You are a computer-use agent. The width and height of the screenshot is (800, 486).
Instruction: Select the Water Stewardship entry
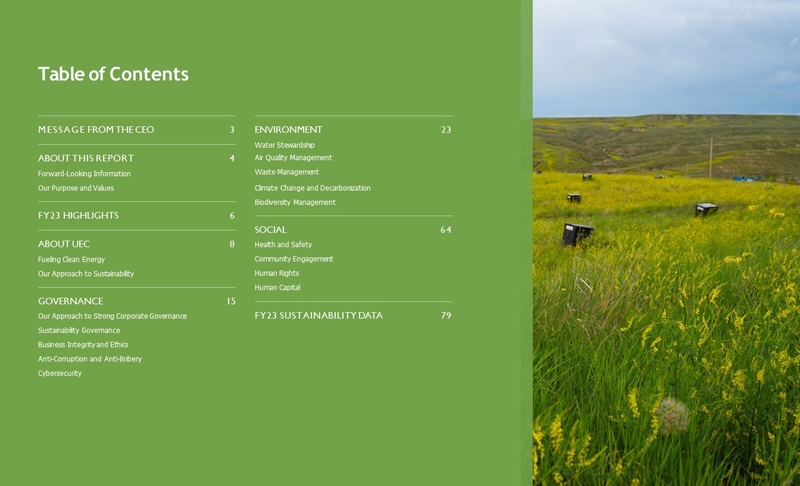point(284,145)
